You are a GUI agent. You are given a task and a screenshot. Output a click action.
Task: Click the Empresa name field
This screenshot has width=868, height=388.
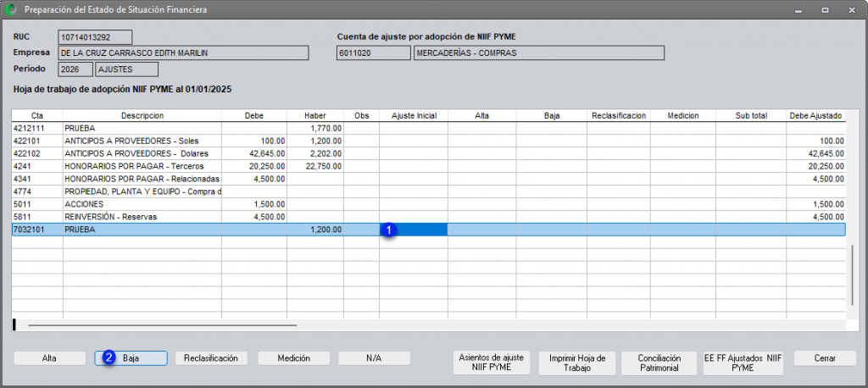tap(183, 53)
